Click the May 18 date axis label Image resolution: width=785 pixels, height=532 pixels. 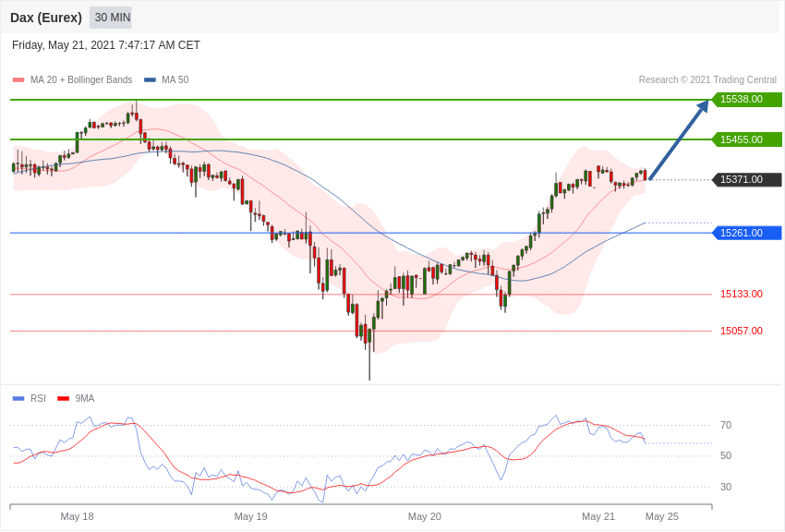[x=77, y=516]
